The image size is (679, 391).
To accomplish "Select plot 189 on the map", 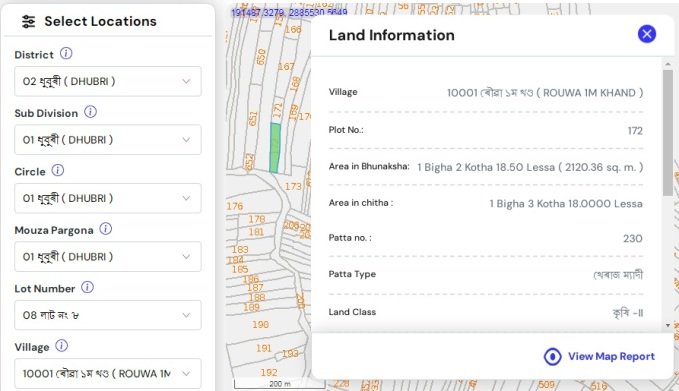I will 252,307.
